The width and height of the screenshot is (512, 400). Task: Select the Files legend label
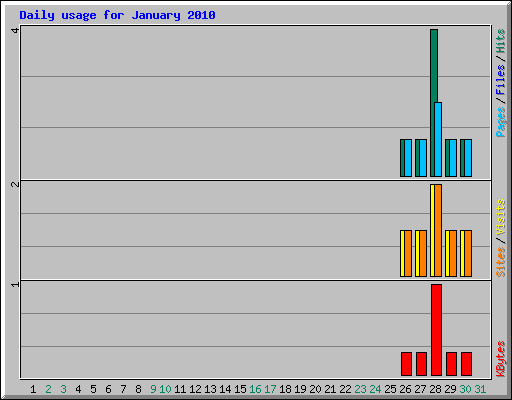(x=500, y=79)
